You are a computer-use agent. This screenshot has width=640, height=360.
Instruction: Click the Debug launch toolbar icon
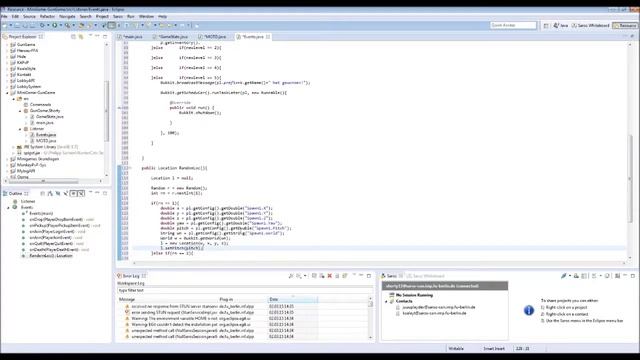[42, 25]
